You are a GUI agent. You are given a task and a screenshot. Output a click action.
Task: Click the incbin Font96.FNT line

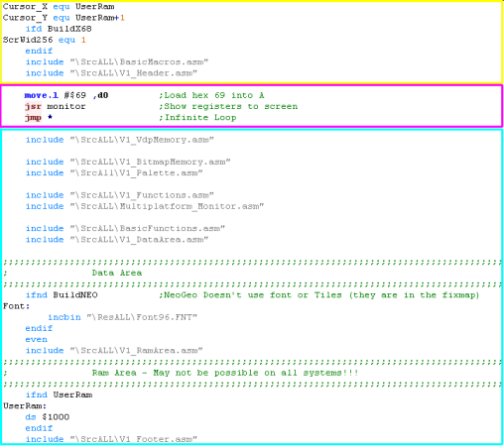click(x=123, y=317)
